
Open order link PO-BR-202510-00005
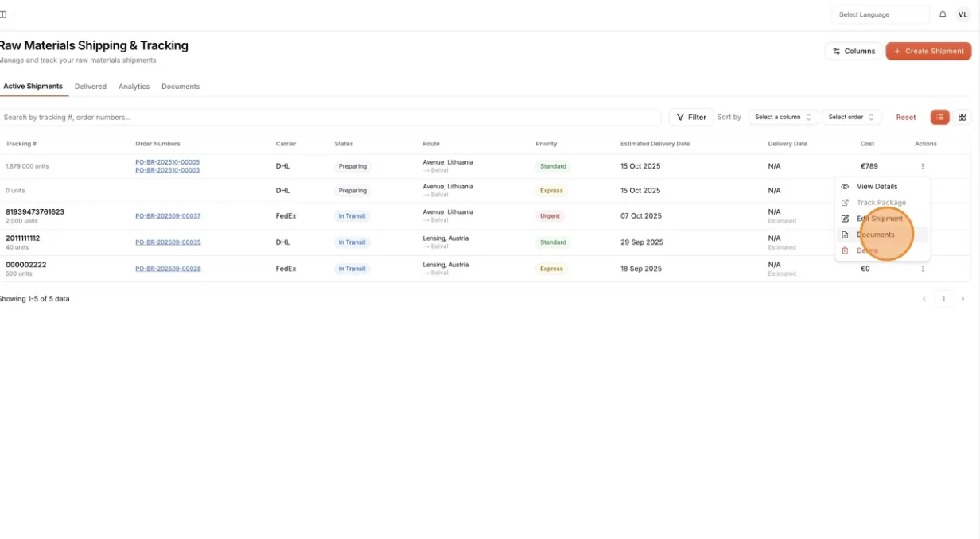[x=167, y=162]
